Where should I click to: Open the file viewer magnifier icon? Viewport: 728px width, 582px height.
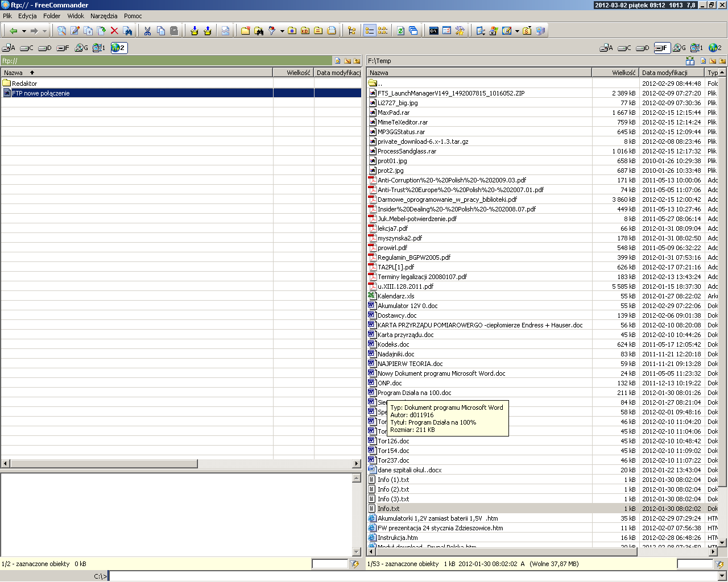pyautogui.click(x=61, y=31)
